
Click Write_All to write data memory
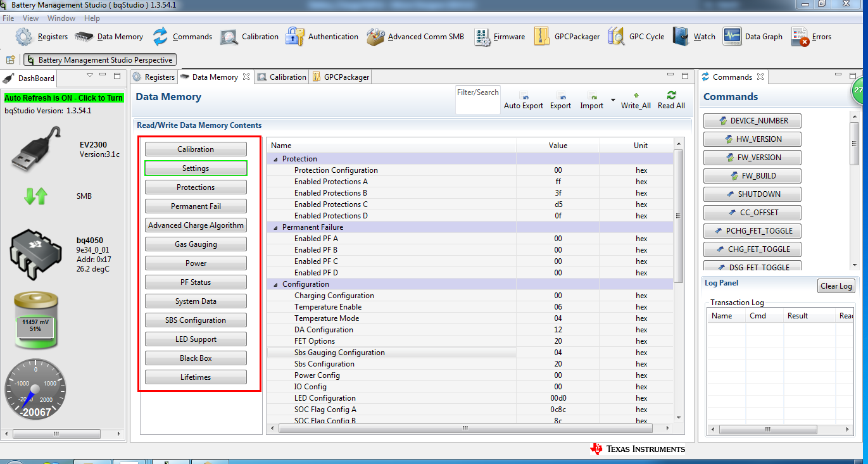[636, 101]
